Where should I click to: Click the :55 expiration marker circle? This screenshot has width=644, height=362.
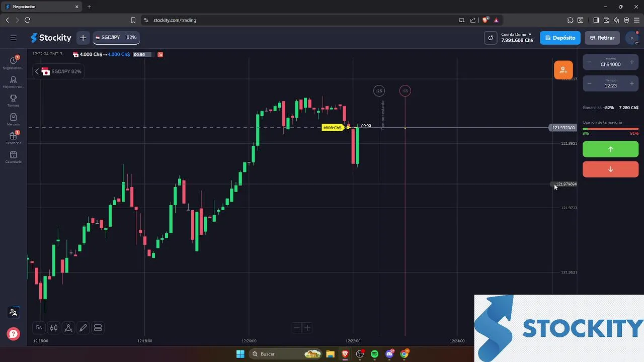(x=405, y=91)
